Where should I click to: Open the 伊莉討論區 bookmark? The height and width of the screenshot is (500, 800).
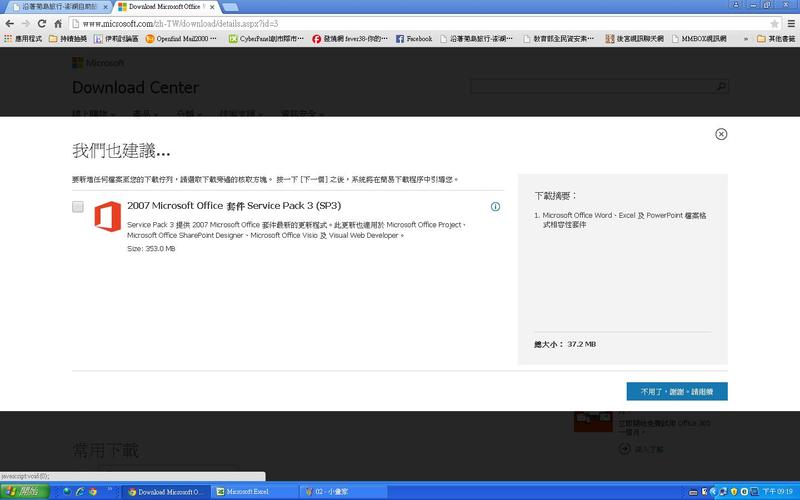(116, 38)
